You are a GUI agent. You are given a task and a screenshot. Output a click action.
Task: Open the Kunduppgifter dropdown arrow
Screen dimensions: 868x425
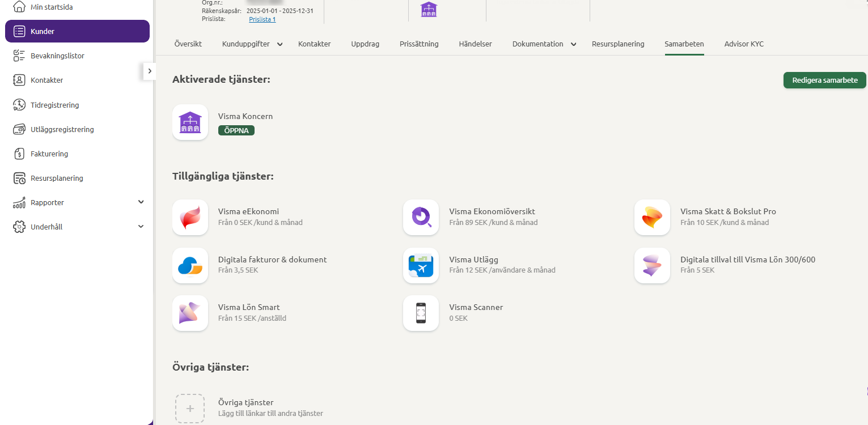(x=280, y=44)
